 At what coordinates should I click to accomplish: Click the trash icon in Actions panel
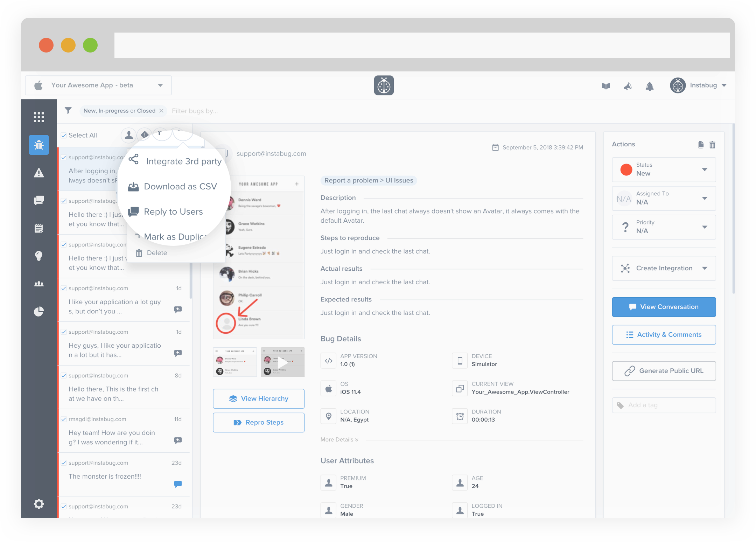(x=712, y=145)
